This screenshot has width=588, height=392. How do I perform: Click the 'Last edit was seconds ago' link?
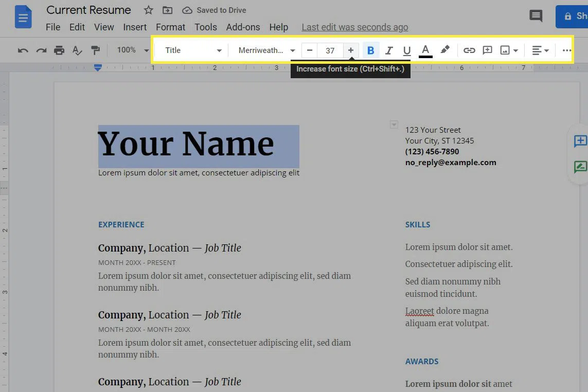(354, 27)
